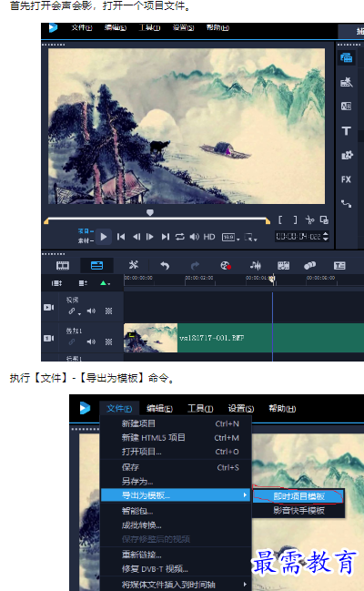Step forward to the next frame
The height and width of the screenshot is (591, 364).
tap(150, 237)
